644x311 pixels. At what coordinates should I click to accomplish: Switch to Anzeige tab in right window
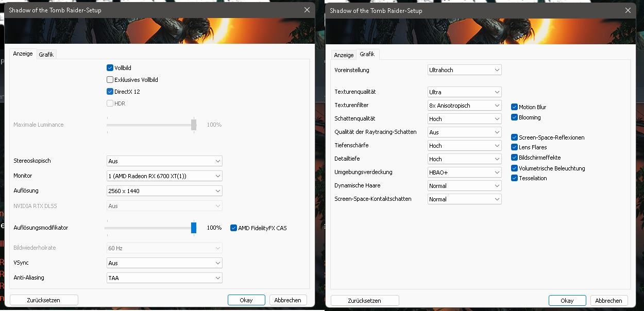tap(344, 55)
